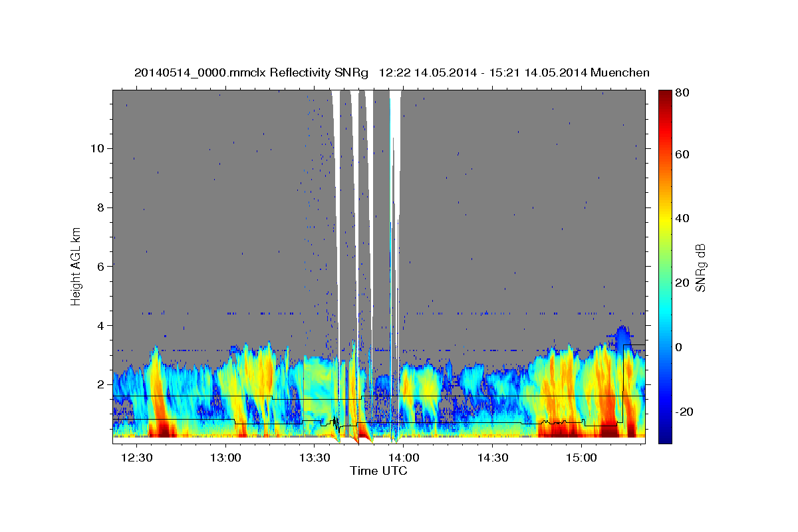This screenshot has width=798, height=532.
Task: Click the colorbar value 20
Action: coord(682,283)
